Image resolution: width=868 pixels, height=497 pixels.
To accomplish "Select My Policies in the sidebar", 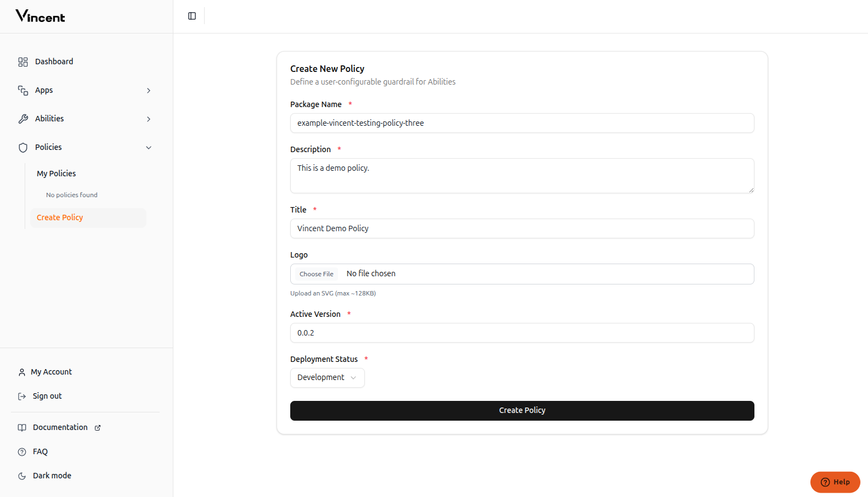I will 56,174.
